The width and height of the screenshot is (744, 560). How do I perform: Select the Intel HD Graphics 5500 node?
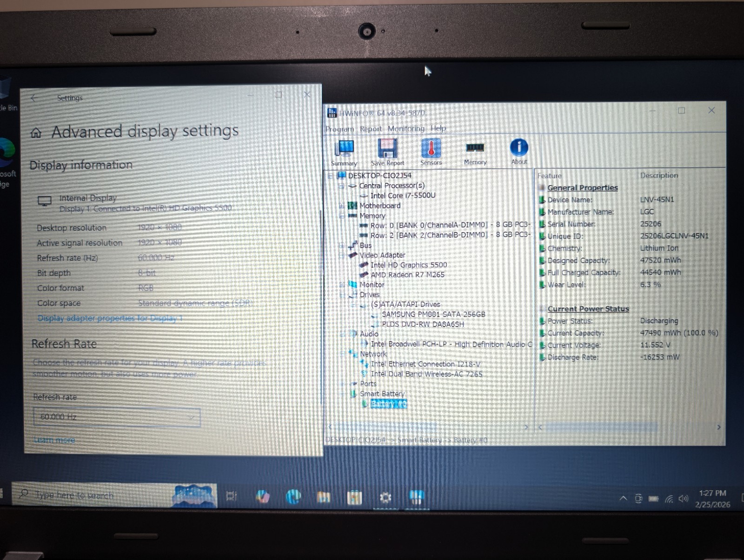pyautogui.click(x=409, y=265)
